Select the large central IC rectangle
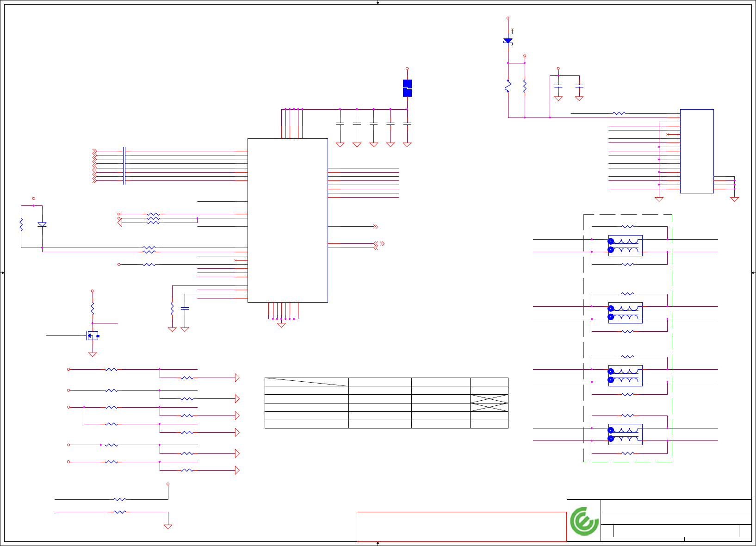This screenshot has height=546, width=756. (x=288, y=220)
